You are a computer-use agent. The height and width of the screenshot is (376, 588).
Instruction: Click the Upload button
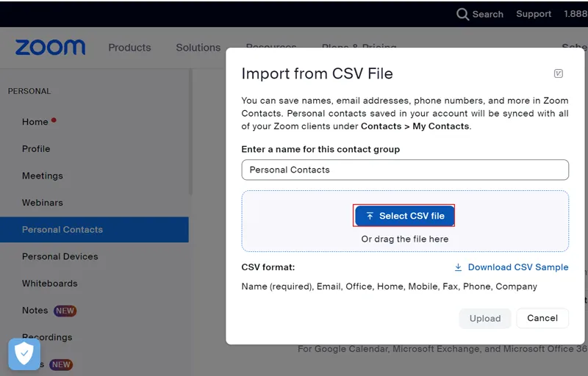(x=485, y=318)
